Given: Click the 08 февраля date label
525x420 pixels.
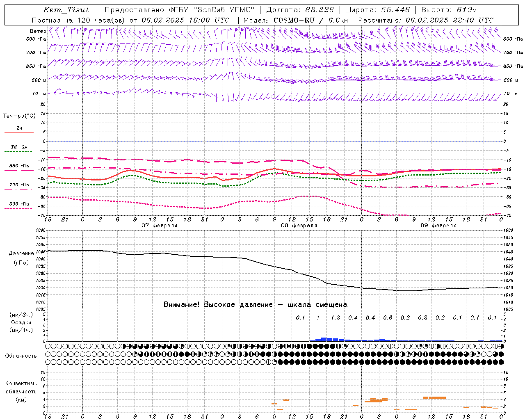Looking at the screenshot, I should [x=299, y=226].
